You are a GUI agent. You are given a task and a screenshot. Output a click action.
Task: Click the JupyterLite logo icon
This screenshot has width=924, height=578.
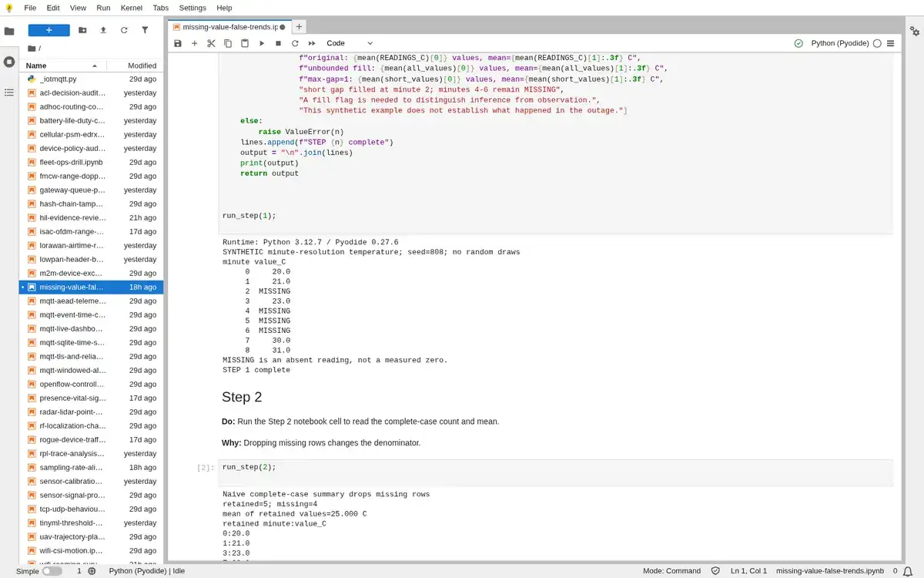(x=8, y=8)
